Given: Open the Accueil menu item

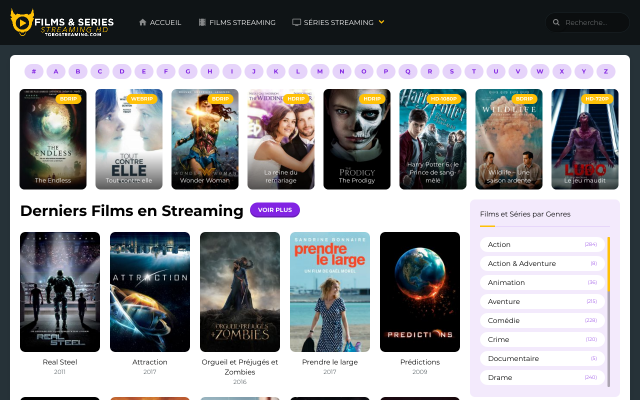Looking at the screenshot, I should [160, 22].
